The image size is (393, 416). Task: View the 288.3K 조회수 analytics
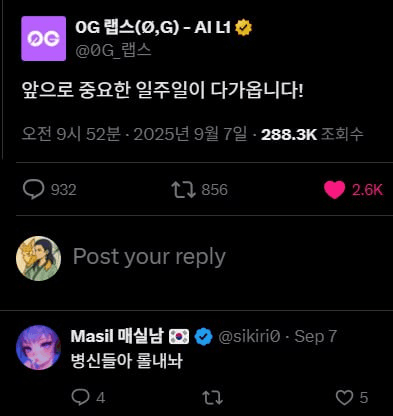[x=312, y=134]
